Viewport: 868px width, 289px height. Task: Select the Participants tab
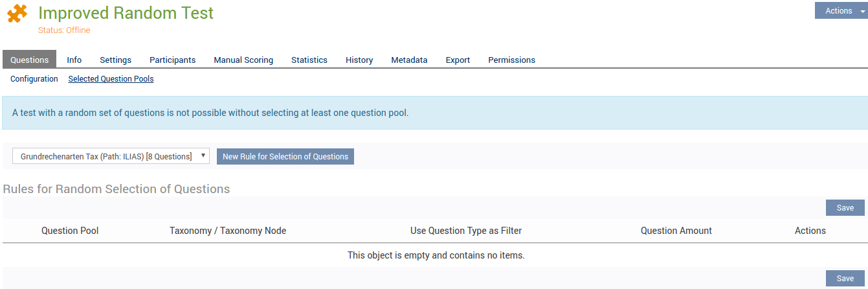[x=172, y=60]
